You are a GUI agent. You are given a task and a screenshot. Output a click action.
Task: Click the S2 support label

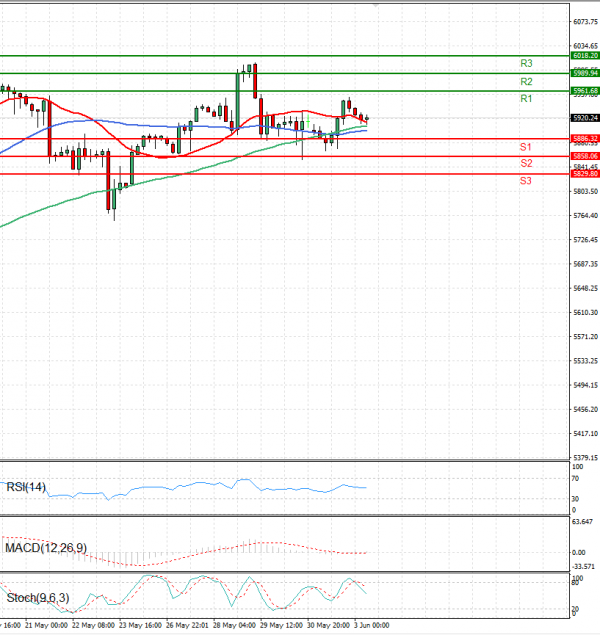coord(525,162)
